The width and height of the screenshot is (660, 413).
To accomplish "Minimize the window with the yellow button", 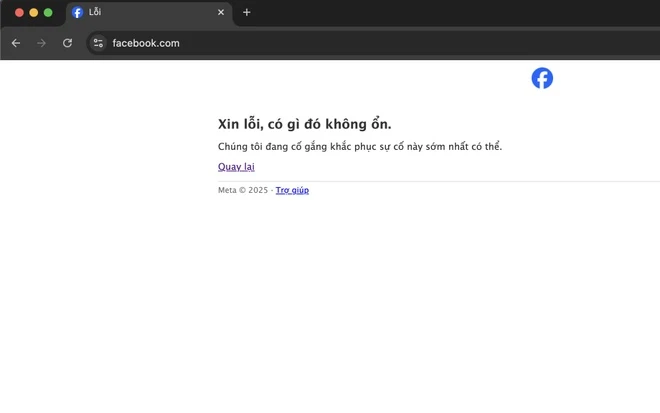I will [33, 12].
